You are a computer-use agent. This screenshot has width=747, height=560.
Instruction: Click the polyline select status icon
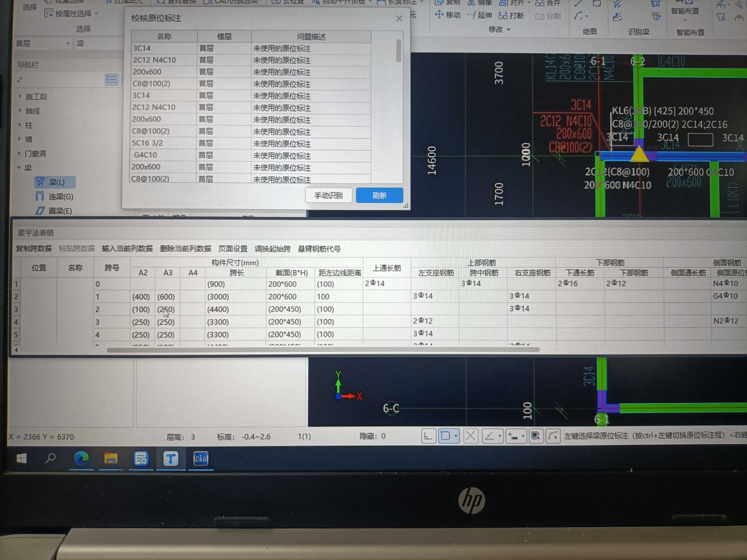point(553,436)
